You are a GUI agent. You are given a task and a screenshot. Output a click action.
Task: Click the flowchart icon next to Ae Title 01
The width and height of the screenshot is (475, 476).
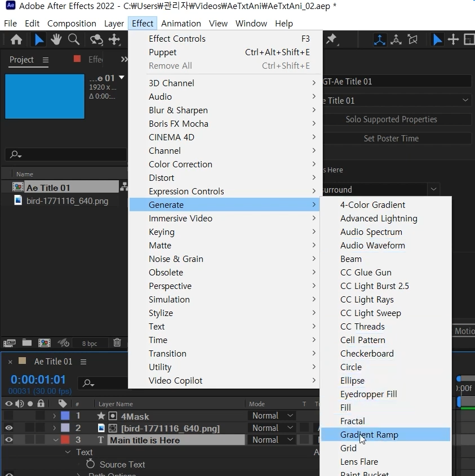point(124,187)
